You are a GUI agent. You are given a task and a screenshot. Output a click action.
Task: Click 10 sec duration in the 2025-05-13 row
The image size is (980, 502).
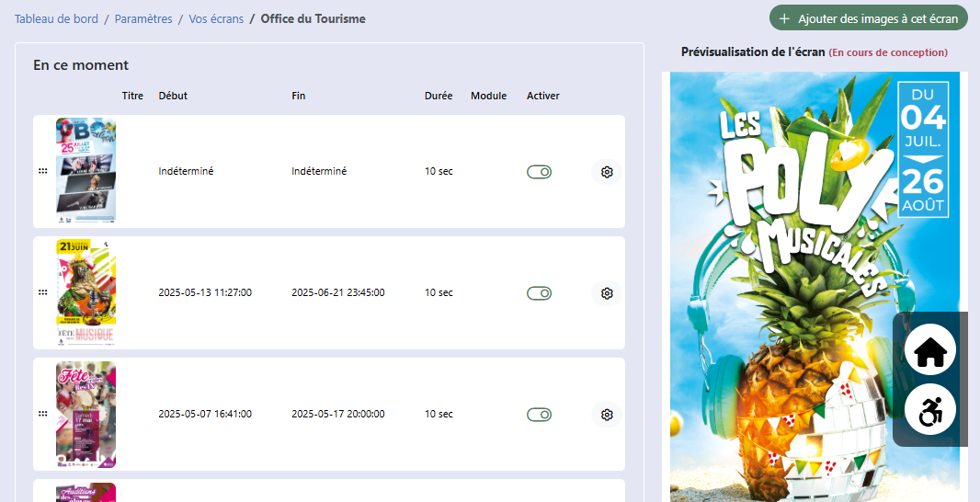[439, 292]
